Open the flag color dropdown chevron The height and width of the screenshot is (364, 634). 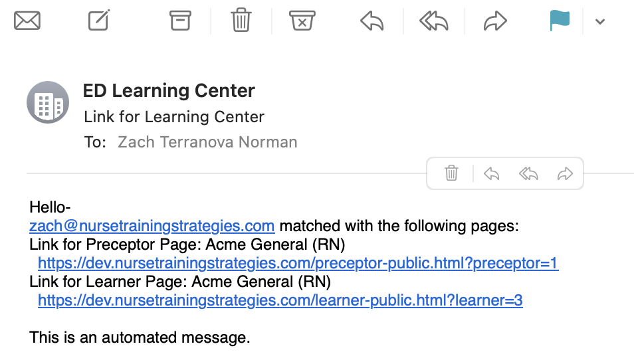(x=600, y=21)
